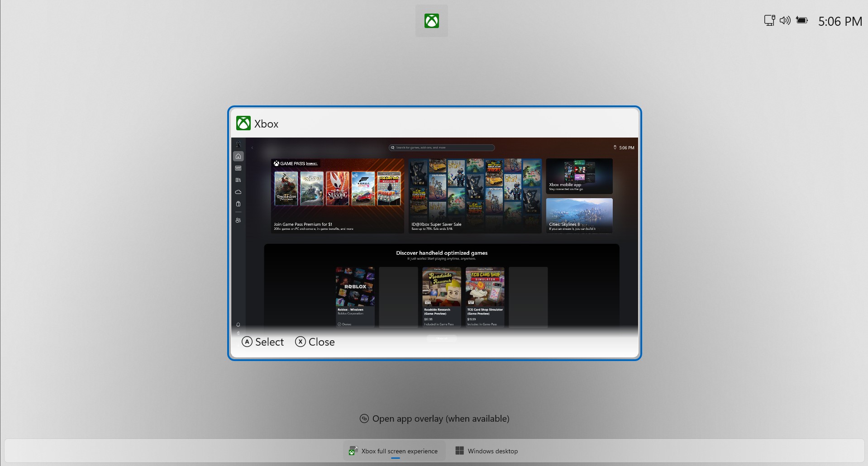Select the Game Pass icon in the sidebar
The image size is (868, 466).
[238, 168]
